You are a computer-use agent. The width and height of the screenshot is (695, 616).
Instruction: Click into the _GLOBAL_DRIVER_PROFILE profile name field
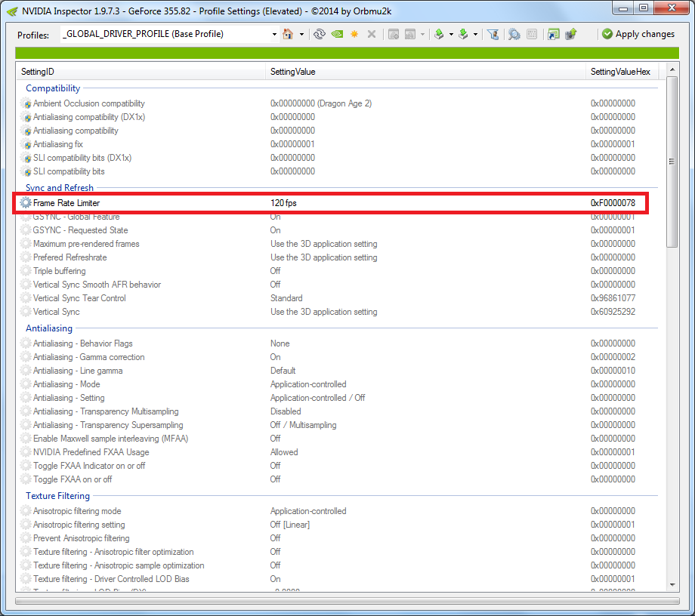pyautogui.click(x=165, y=34)
